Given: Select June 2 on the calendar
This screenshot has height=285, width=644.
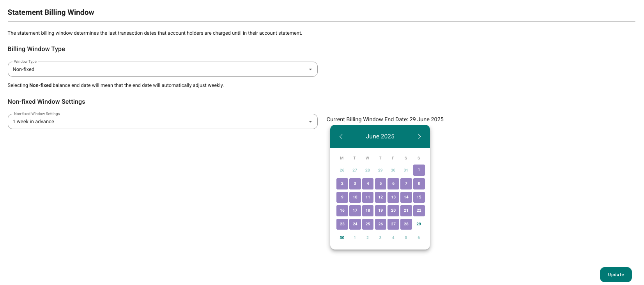Looking at the screenshot, I should tap(342, 184).
